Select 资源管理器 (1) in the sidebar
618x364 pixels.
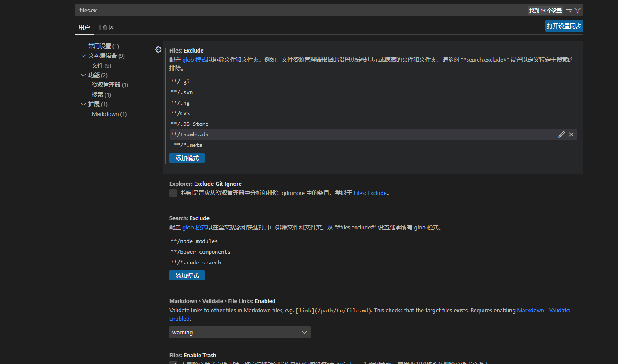click(110, 85)
